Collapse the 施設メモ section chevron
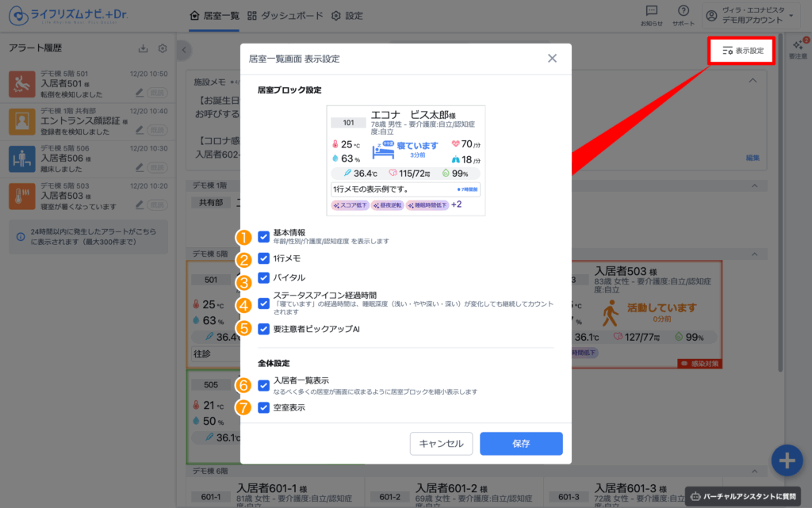 (753, 80)
